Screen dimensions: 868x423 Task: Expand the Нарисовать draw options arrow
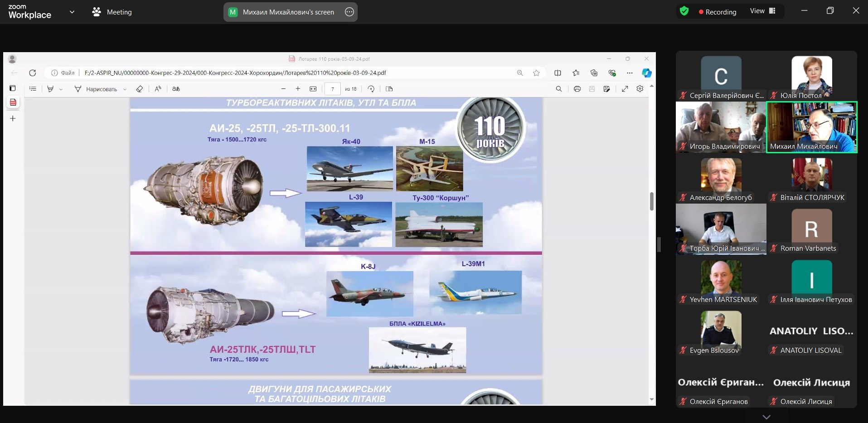coord(125,89)
